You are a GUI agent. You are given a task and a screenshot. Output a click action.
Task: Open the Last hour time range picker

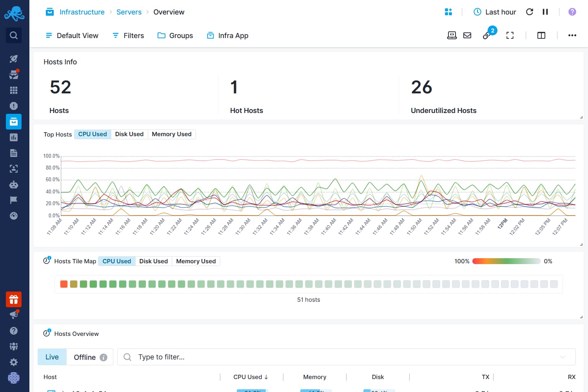495,12
